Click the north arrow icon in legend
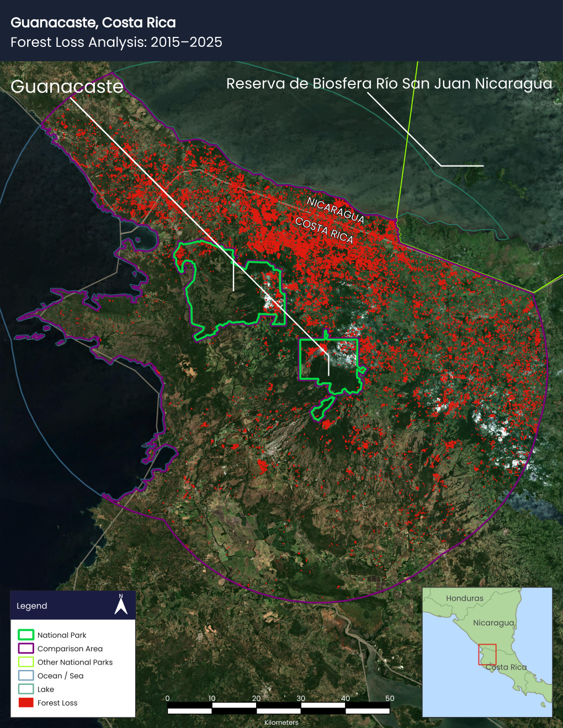Image resolution: width=563 pixels, height=728 pixels. pos(121,604)
